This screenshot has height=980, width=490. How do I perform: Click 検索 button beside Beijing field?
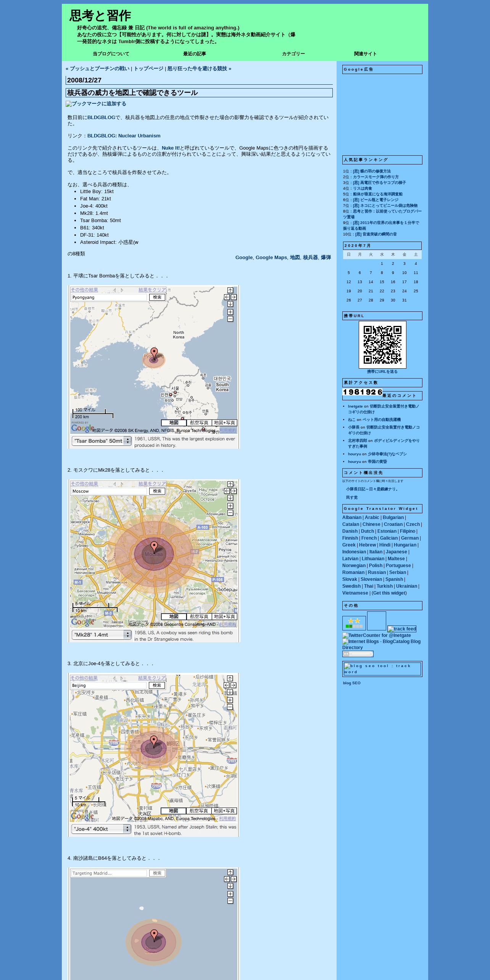click(x=157, y=685)
